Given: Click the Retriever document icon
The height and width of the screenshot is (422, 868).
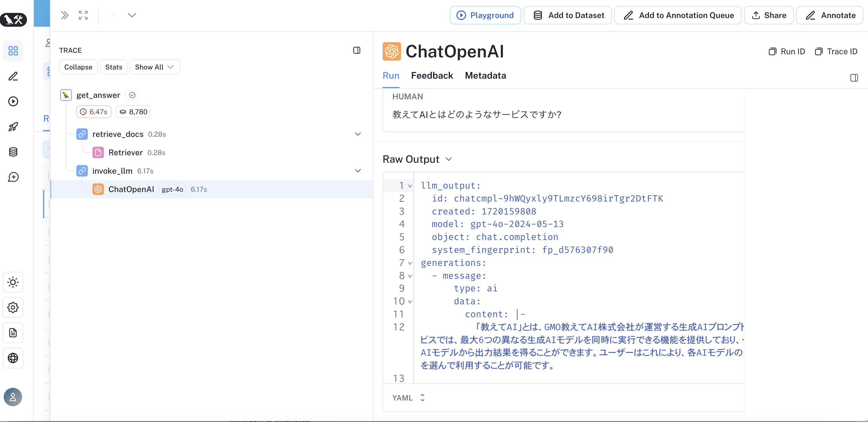Looking at the screenshot, I should click(98, 152).
